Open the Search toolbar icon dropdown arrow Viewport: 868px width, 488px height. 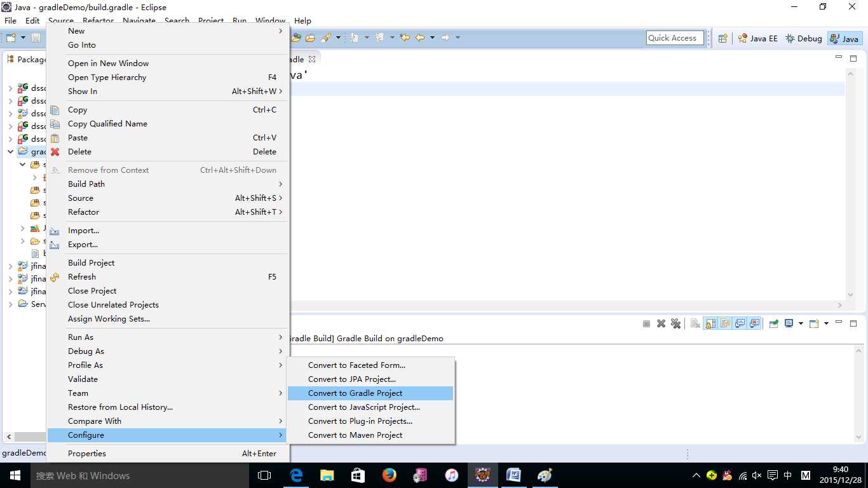(338, 38)
